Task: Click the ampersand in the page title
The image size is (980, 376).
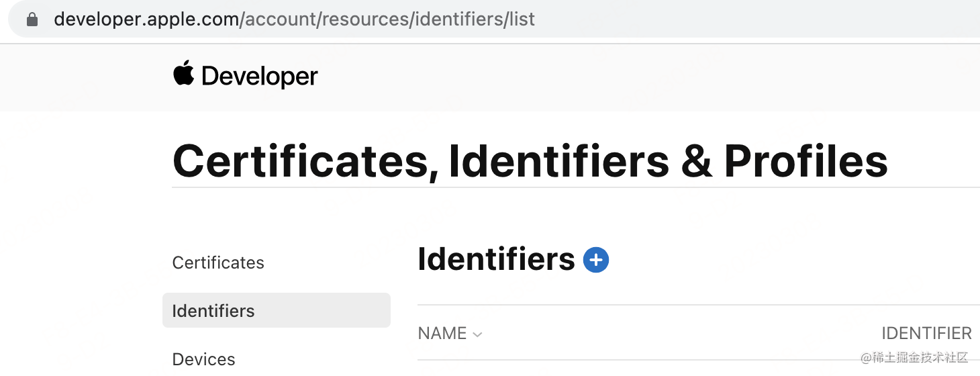Action: [697, 161]
